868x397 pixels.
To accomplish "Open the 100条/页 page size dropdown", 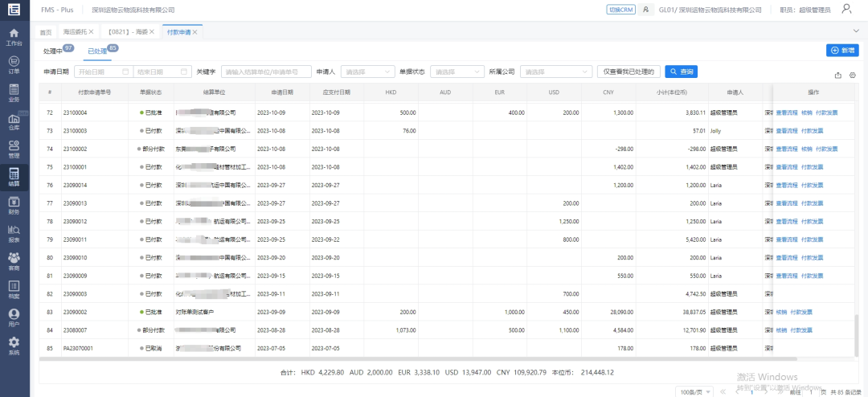I will pyautogui.click(x=694, y=392).
